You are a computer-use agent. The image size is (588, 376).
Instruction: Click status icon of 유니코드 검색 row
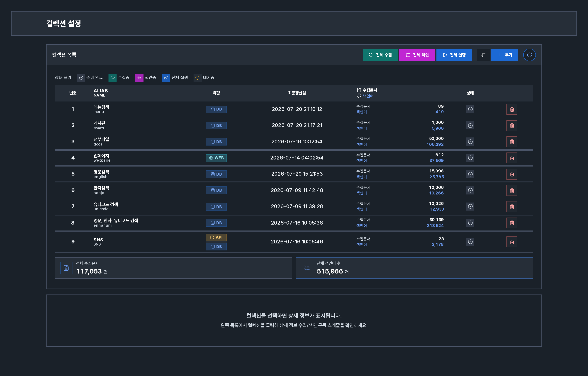click(x=470, y=206)
